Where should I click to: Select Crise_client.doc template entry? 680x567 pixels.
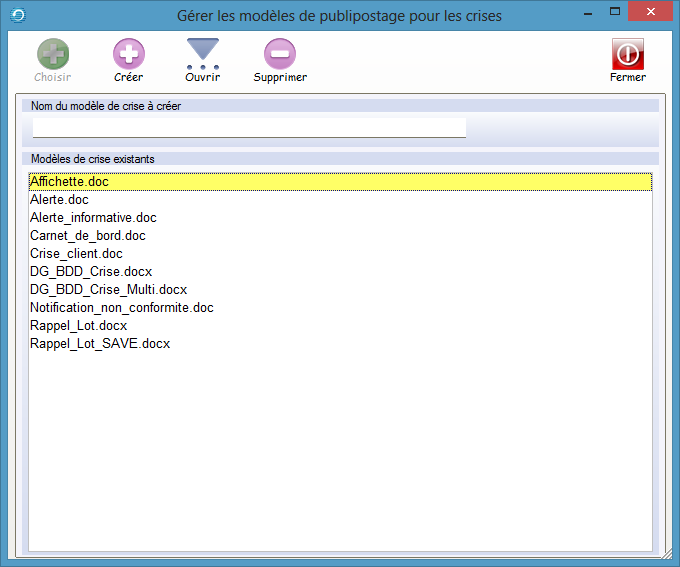coord(76,254)
